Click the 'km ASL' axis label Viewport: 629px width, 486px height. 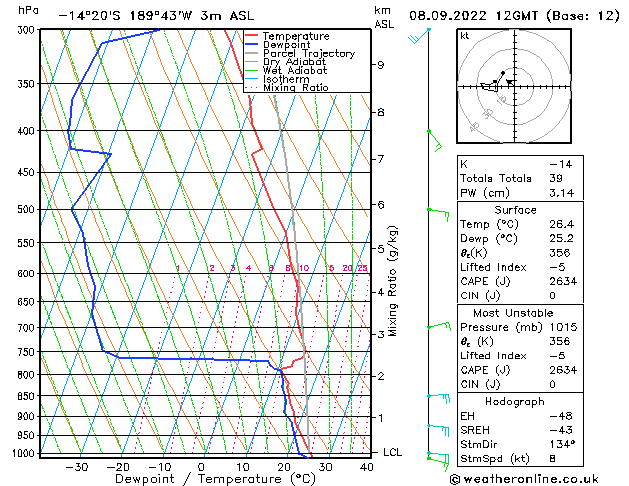click(x=384, y=17)
